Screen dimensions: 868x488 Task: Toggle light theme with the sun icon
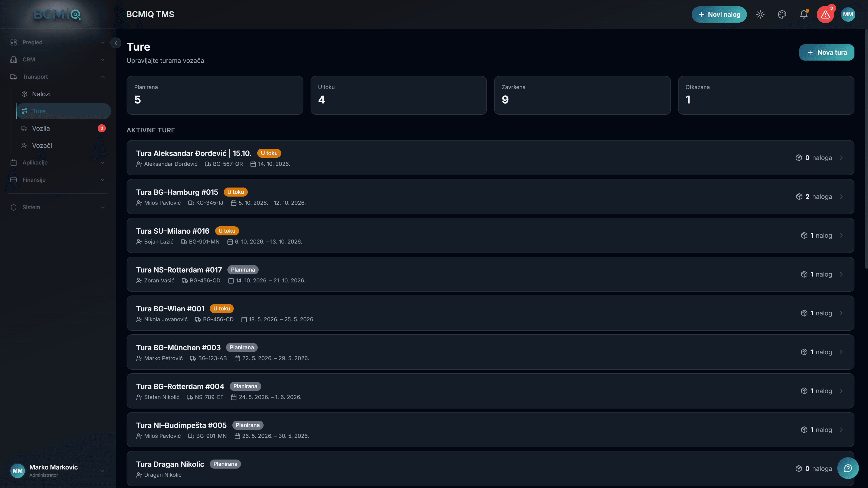[760, 14]
